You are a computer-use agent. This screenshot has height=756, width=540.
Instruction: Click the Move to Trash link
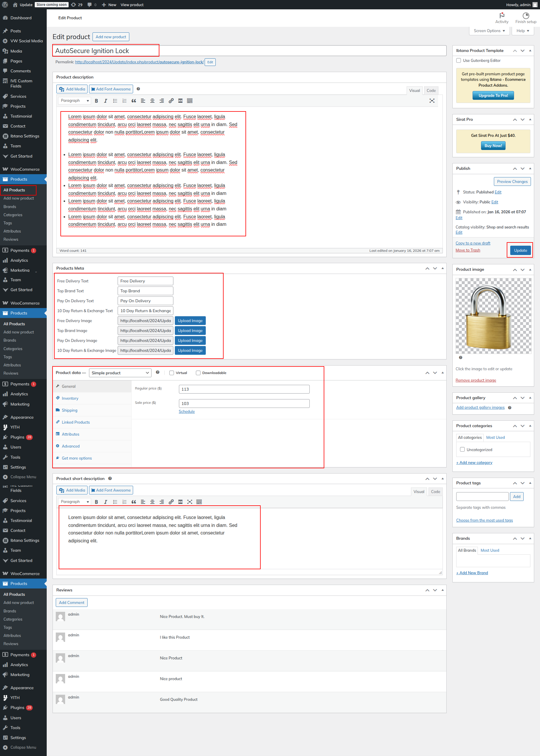(468, 250)
